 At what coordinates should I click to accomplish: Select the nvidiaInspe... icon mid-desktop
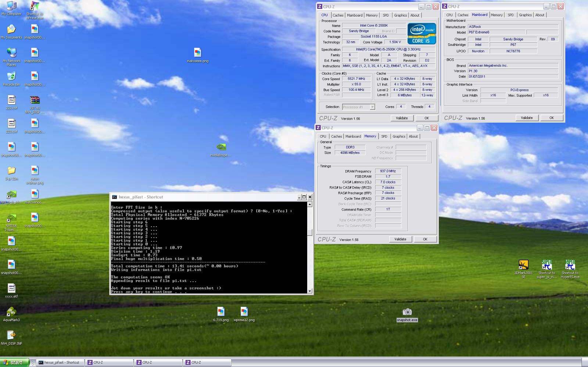tap(220, 150)
